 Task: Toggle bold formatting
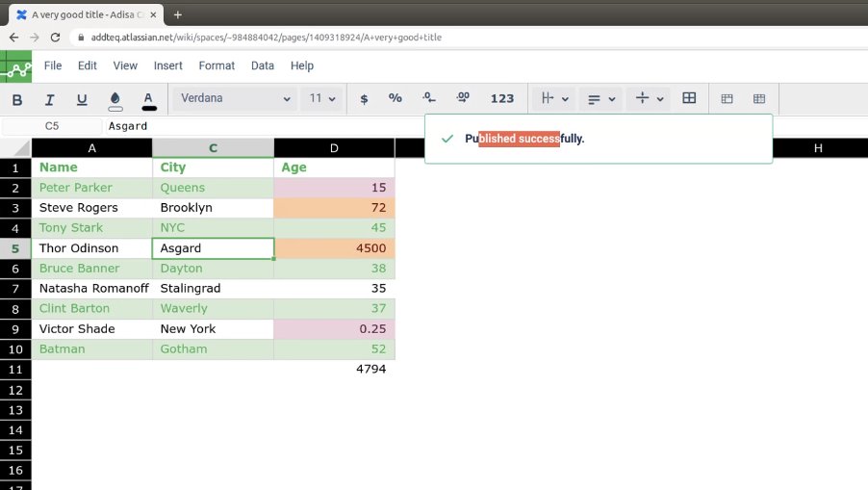tap(17, 99)
